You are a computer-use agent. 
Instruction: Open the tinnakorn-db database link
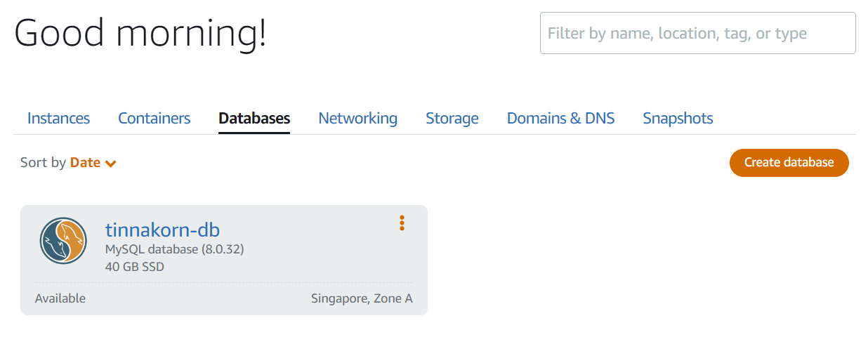(x=162, y=230)
